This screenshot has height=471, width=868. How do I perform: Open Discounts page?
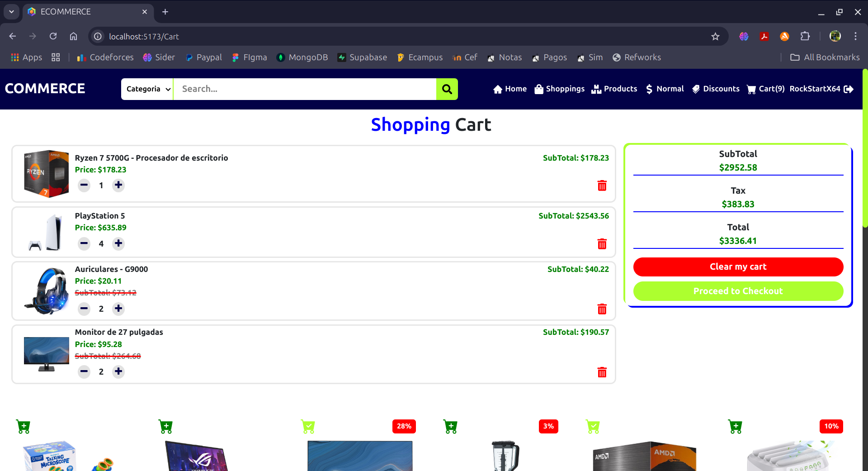tap(716, 89)
